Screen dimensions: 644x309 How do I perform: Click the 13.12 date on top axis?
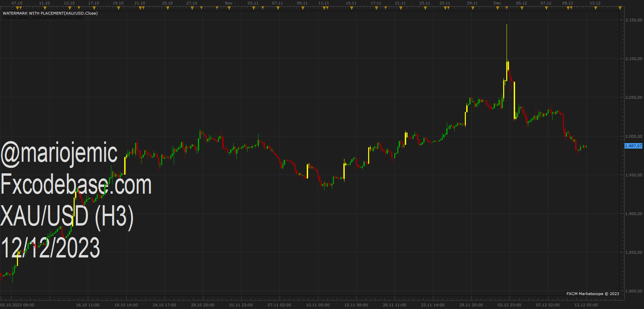point(595,3)
